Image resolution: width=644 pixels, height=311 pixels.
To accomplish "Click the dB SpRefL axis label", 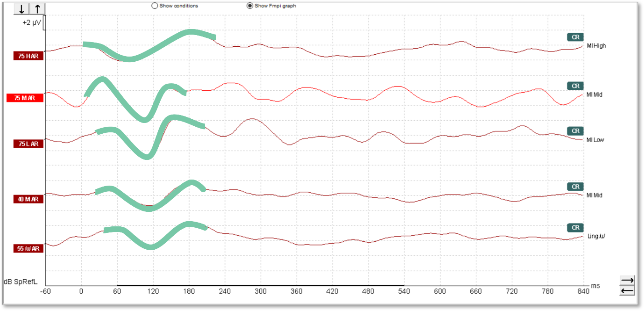I will [x=20, y=282].
